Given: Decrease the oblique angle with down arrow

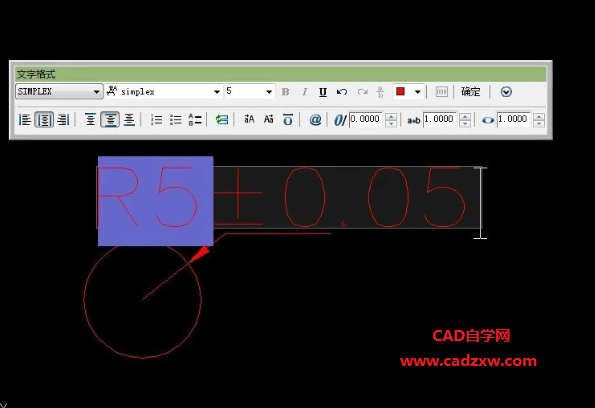Looking at the screenshot, I should (x=391, y=124).
